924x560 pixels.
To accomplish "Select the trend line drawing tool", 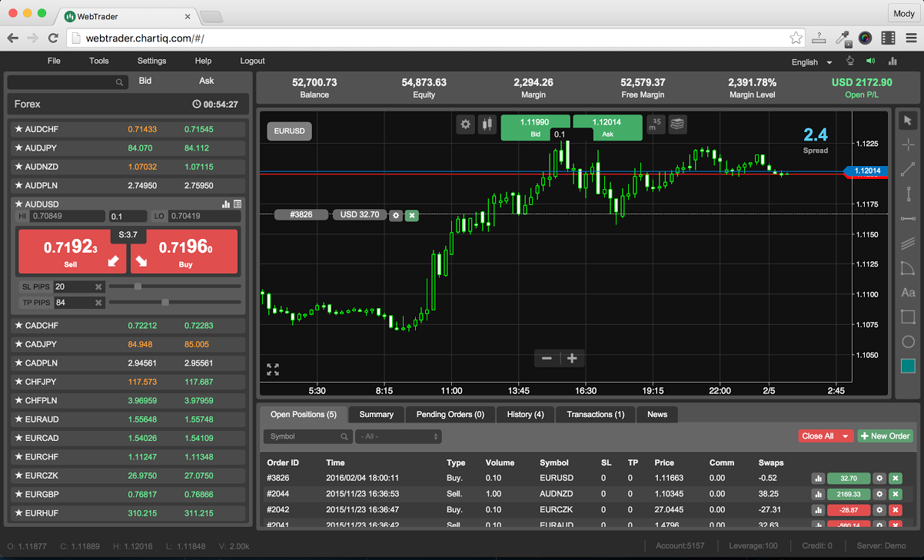I will [x=908, y=169].
